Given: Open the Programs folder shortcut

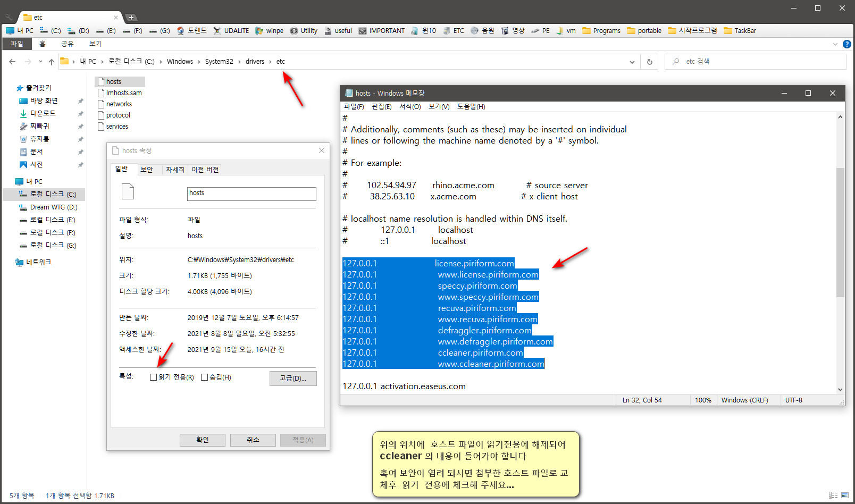Looking at the screenshot, I should tap(601, 31).
